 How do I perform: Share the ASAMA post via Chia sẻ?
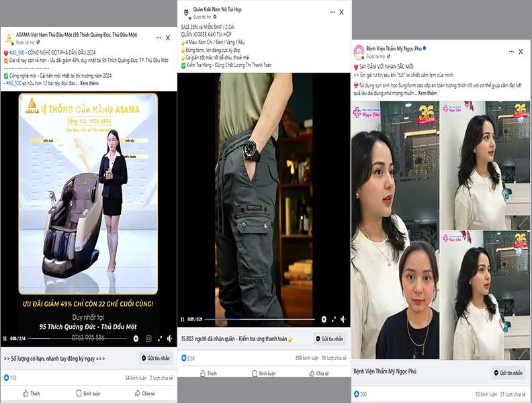point(143,393)
